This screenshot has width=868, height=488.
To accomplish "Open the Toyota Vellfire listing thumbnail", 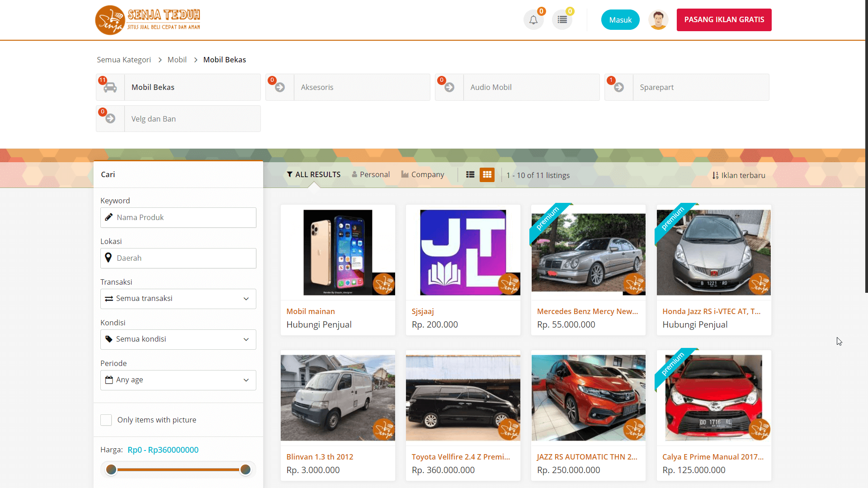I will 463,397.
